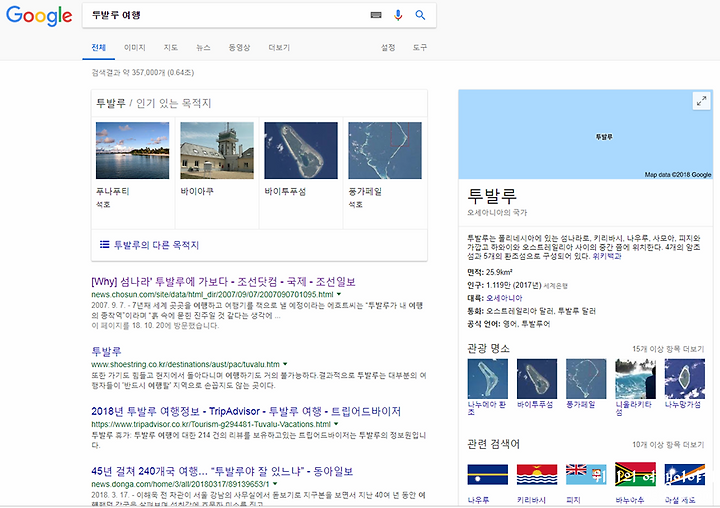Open the 투발루 shoestring result title
Screen dimensions: 720x508
click(x=106, y=351)
